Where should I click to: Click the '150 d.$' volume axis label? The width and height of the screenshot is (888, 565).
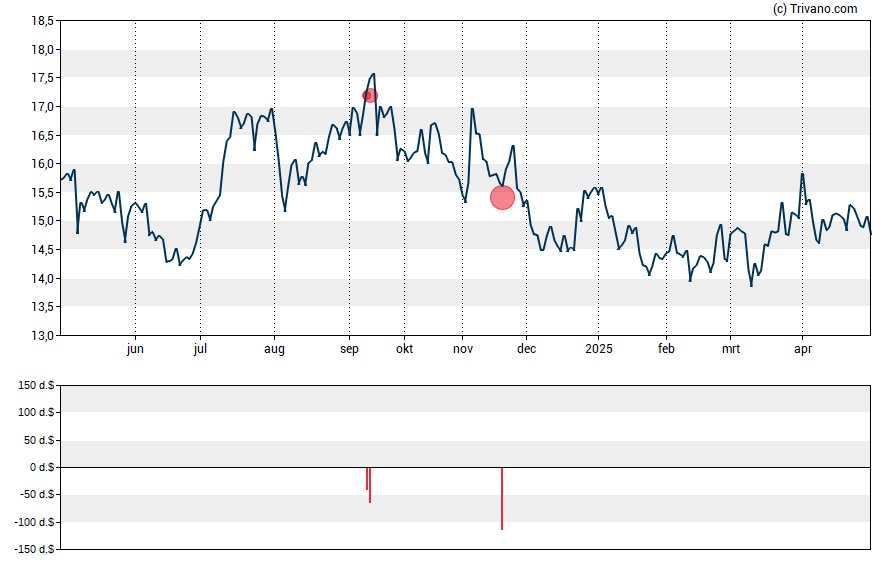pos(36,386)
